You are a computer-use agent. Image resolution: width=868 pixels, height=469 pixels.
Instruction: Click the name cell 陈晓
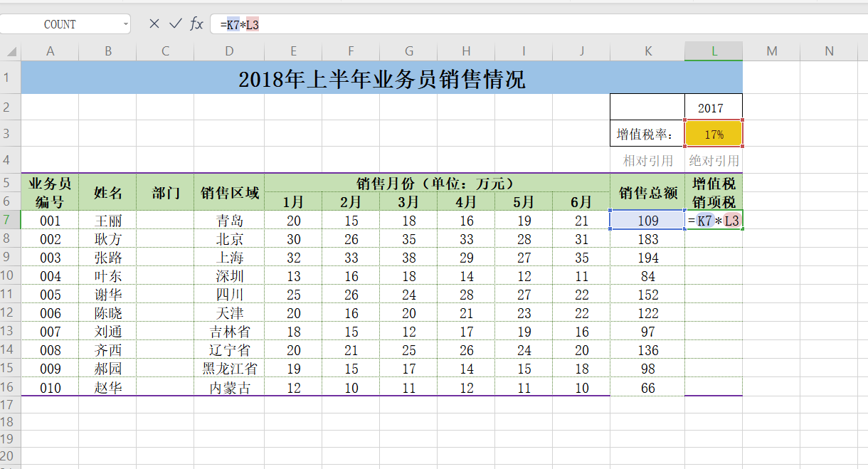pyautogui.click(x=107, y=313)
